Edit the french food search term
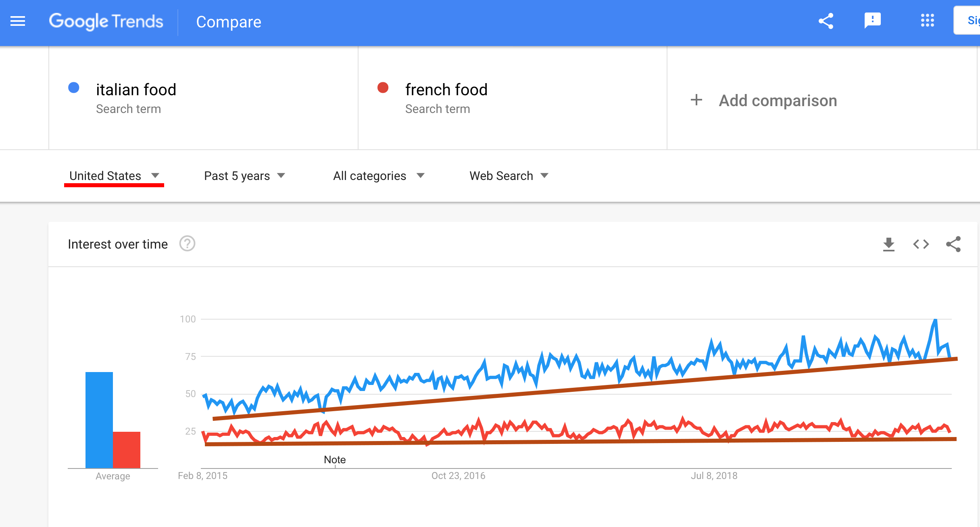Screen dimensions: 980x527 pos(446,90)
